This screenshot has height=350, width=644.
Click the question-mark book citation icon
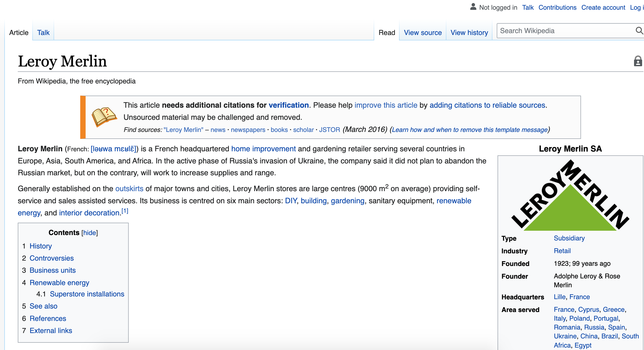[x=104, y=117]
